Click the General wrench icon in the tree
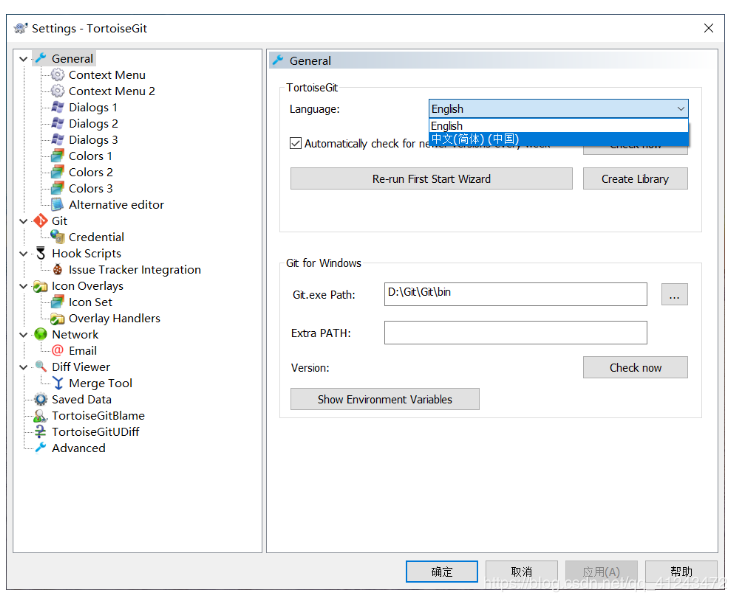737x602 pixels. 41,58
